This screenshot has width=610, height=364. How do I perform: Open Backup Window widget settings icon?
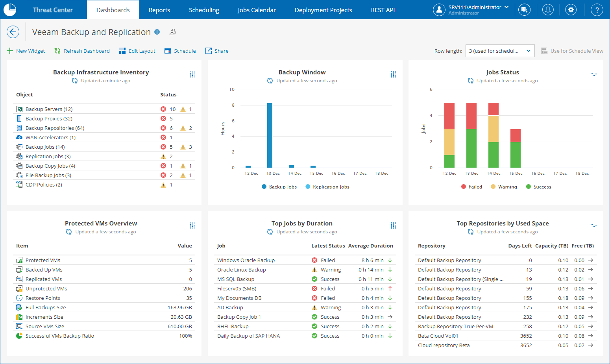tap(393, 74)
